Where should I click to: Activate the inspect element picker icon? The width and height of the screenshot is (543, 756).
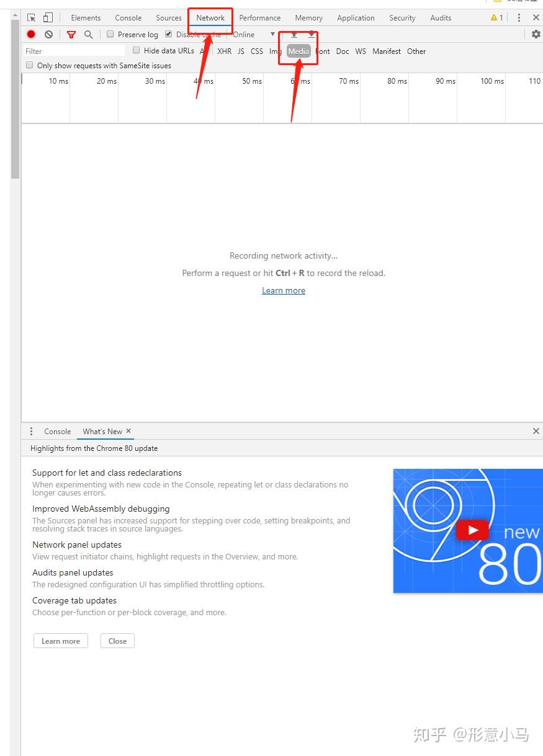[x=32, y=18]
